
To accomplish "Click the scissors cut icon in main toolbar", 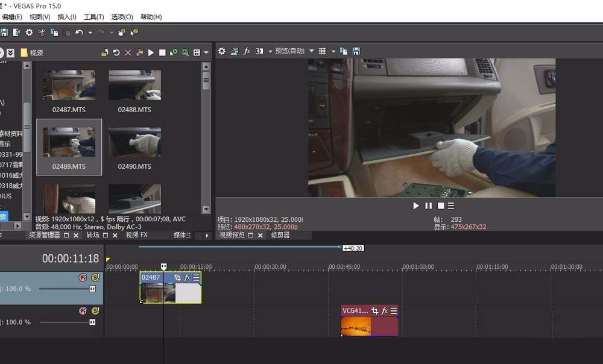I will point(42,32).
